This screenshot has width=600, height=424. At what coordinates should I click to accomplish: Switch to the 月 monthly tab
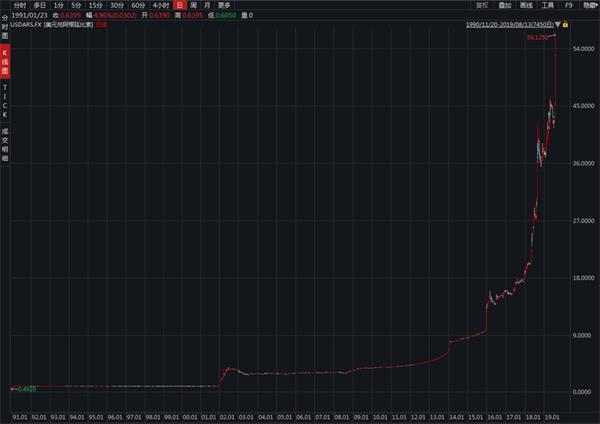tap(207, 5)
